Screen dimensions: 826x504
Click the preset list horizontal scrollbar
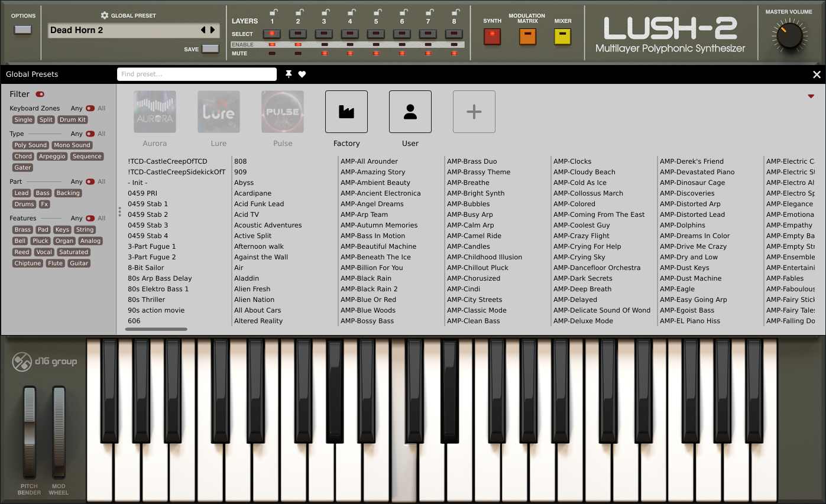point(156,329)
